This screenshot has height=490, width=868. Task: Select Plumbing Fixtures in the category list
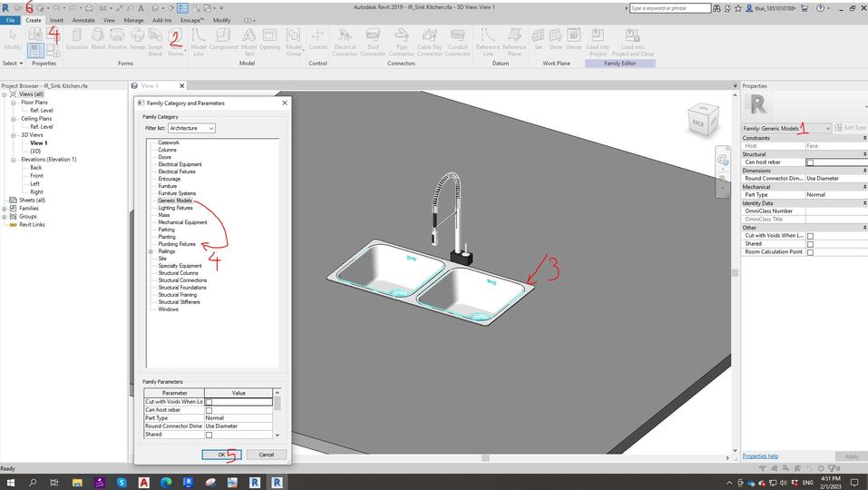(x=177, y=244)
